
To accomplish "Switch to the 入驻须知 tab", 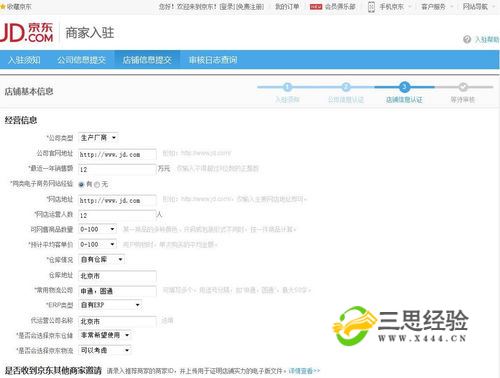I will point(24,60).
